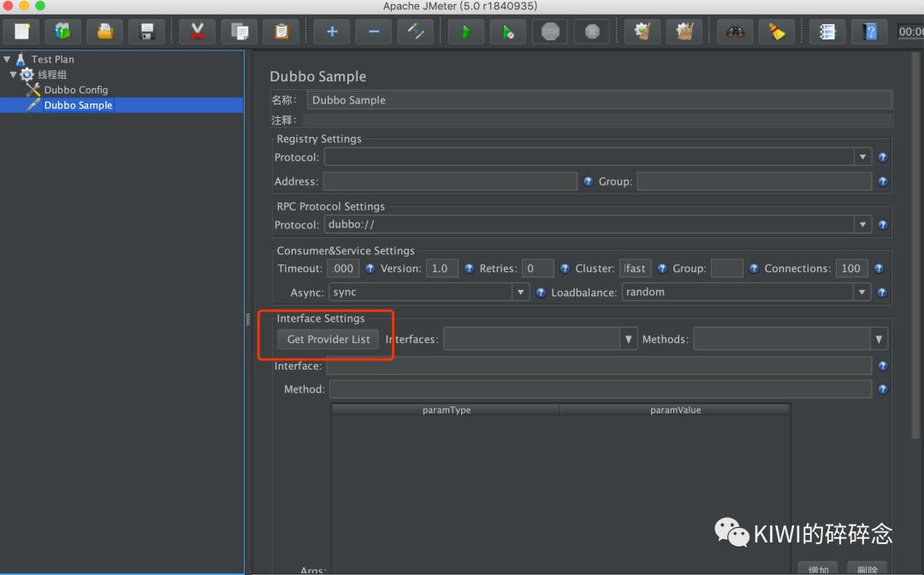This screenshot has height=575, width=924.
Task: Click help icon beside Interface field
Action: coord(882,366)
